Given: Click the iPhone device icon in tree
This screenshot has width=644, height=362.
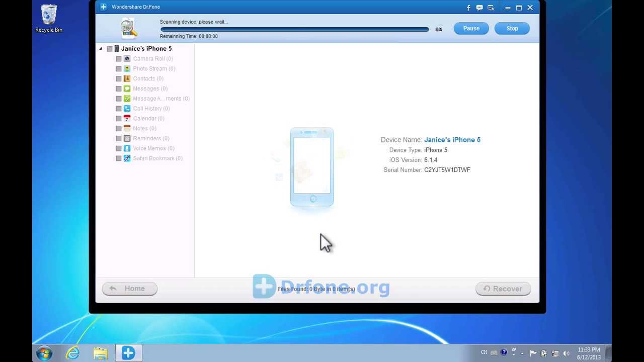Looking at the screenshot, I should click(x=117, y=49).
